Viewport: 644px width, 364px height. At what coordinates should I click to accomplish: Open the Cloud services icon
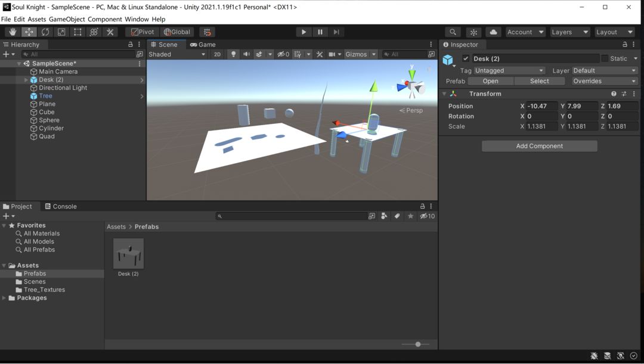pos(493,32)
